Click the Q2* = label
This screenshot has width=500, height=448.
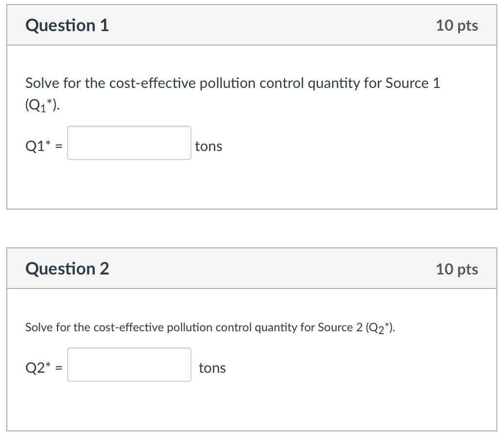click(43, 367)
